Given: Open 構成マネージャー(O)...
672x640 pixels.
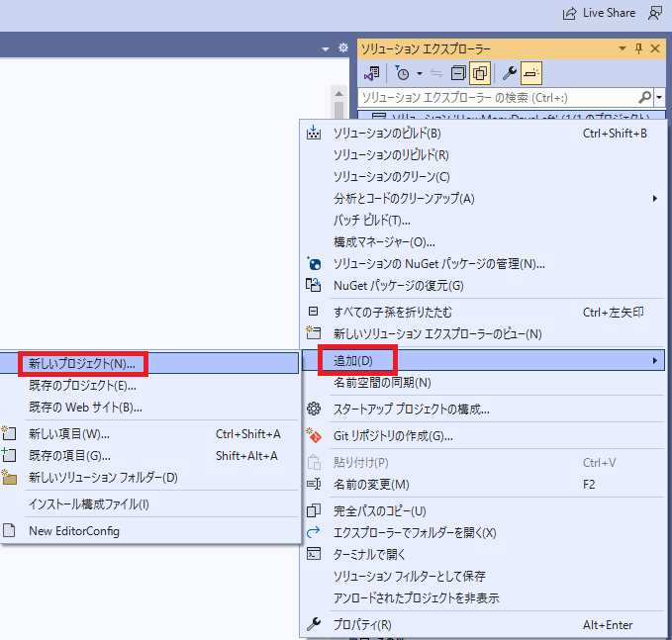Looking at the screenshot, I should 484,242.
